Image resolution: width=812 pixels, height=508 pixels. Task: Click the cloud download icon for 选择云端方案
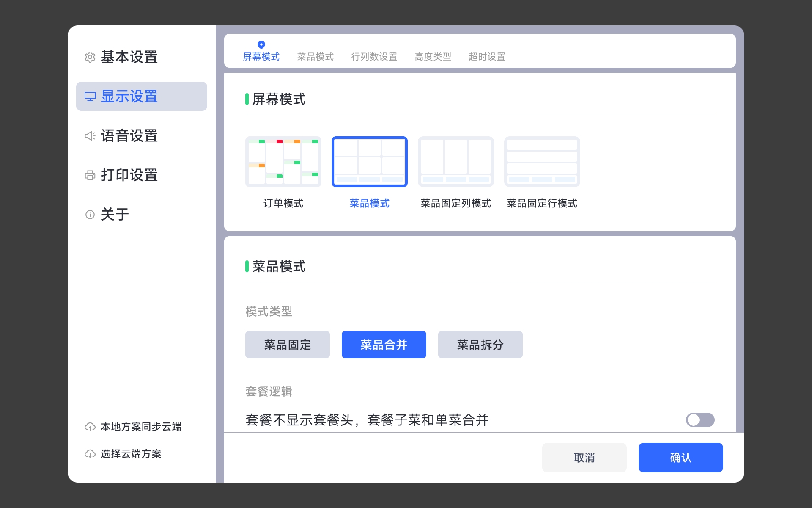click(90, 454)
